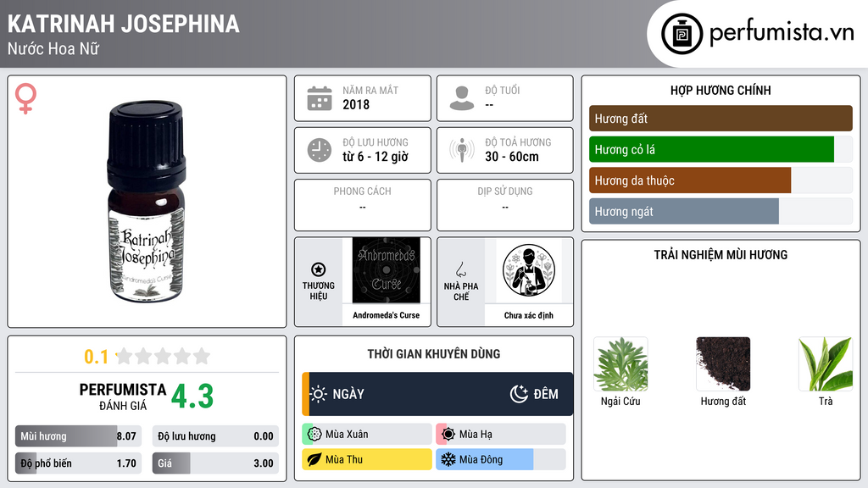Viewport: 868px width, 488px height.
Task: Click the person icon beside Độ tuổi
Action: [x=462, y=98]
